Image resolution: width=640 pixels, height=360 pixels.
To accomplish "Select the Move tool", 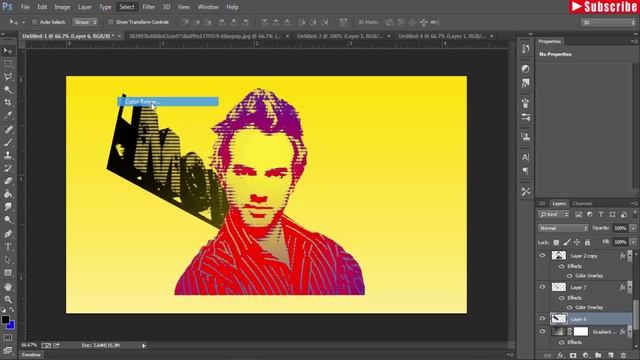I will [8, 51].
